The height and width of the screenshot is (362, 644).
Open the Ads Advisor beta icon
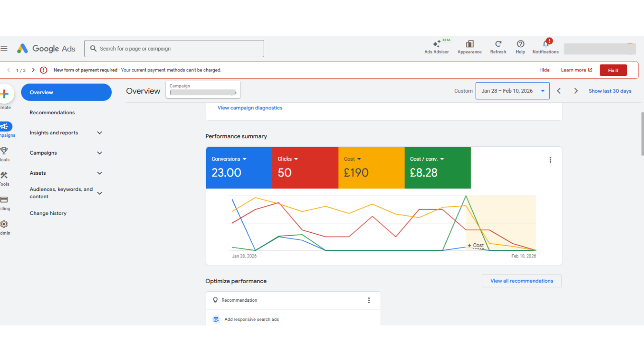coord(436,44)
